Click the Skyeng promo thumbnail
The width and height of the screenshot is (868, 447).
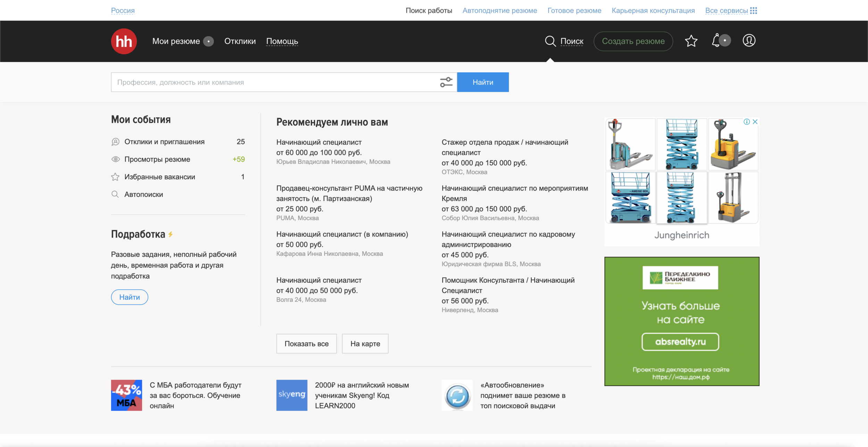coord(292,395)
